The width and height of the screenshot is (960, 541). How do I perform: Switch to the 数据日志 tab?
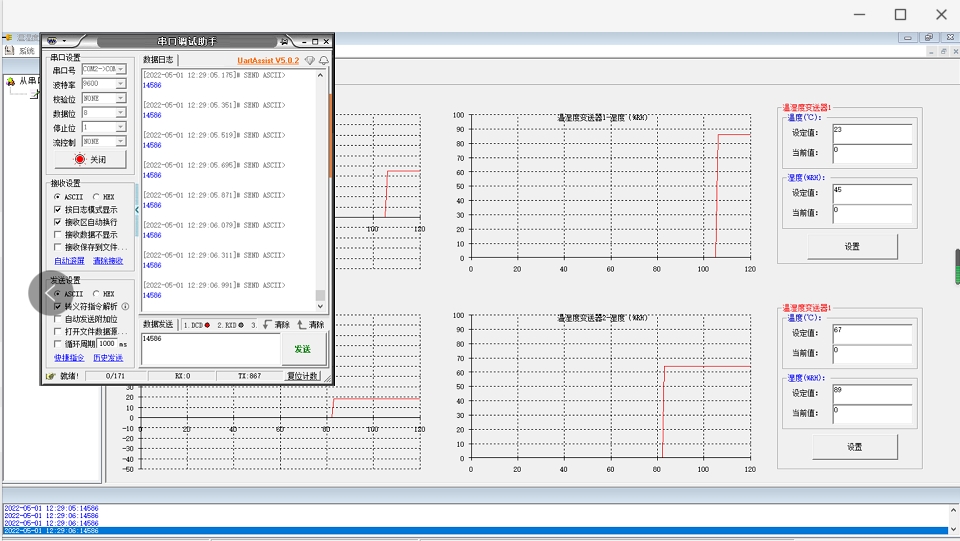(x=159, y=60)
